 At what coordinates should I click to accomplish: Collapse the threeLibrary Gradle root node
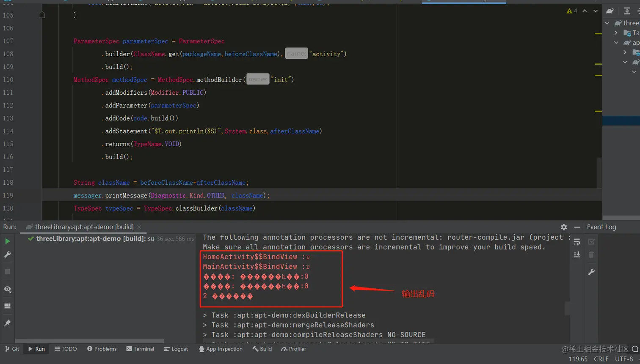(x=607, y=23)
